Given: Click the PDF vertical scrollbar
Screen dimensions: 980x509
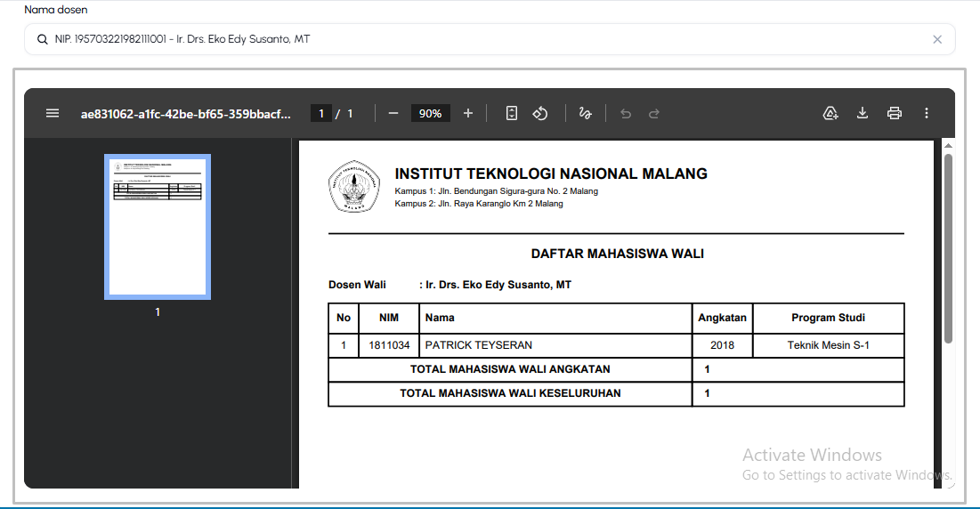Looking at the screenshot, I should coord(948,250).
